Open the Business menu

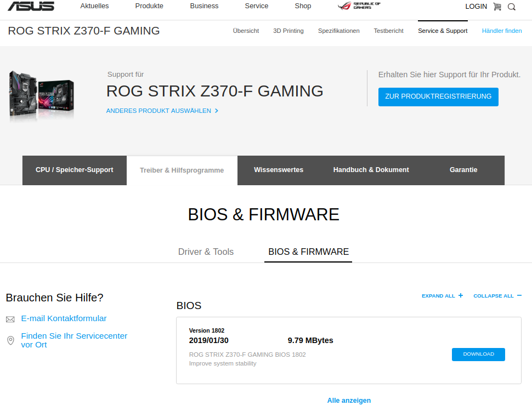click(204, 6)
